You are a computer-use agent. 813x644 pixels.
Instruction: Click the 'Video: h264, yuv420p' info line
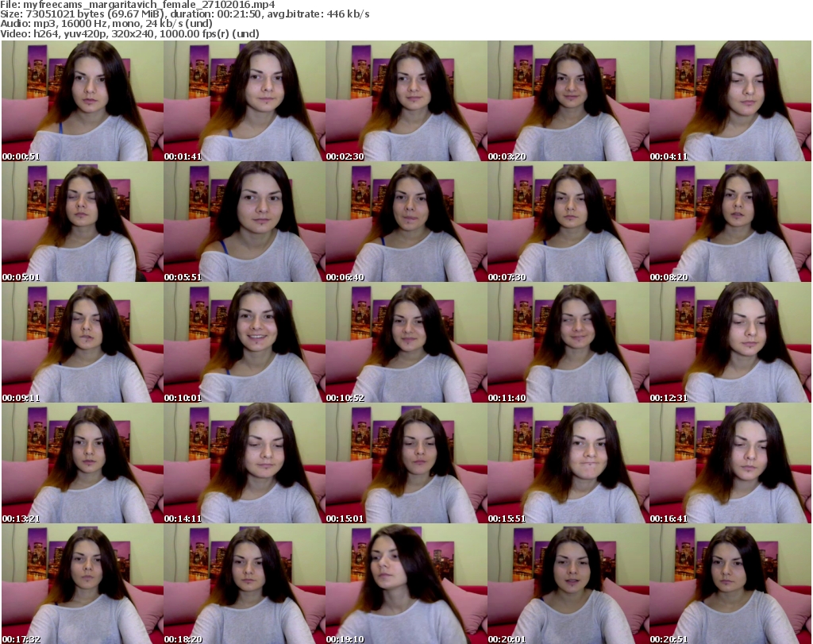tap(129, 33)
